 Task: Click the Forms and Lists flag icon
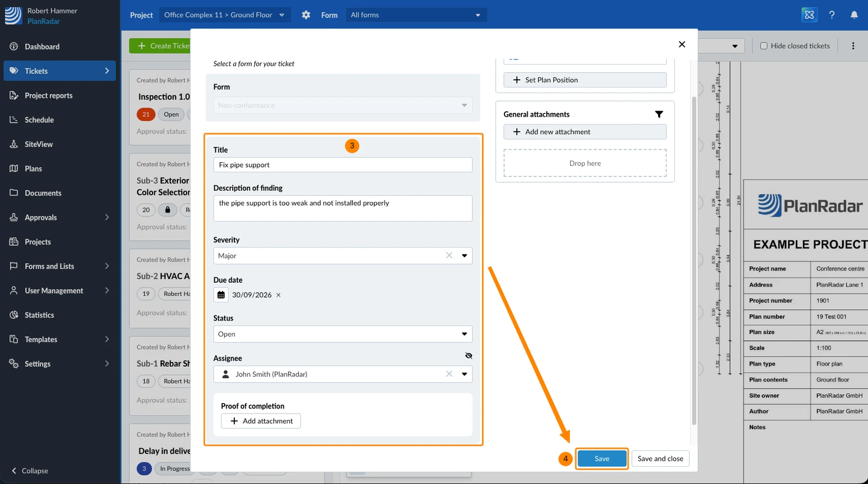tap(14, 266)
